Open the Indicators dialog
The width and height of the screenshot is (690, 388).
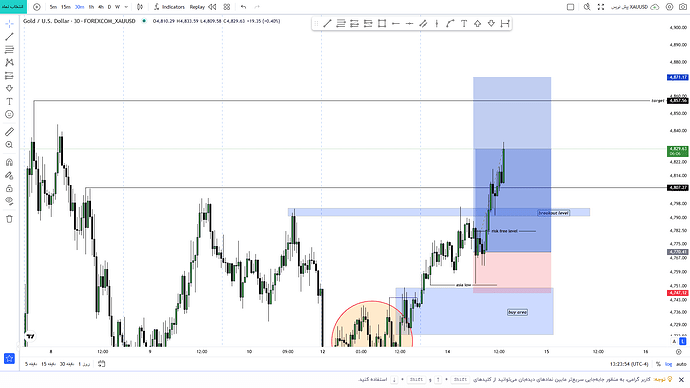(169, 7)
